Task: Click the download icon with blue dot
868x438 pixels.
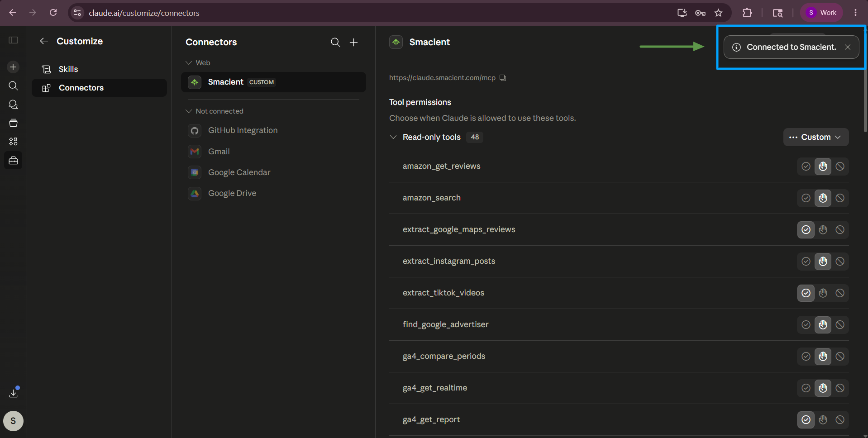Action: [14, 392]
